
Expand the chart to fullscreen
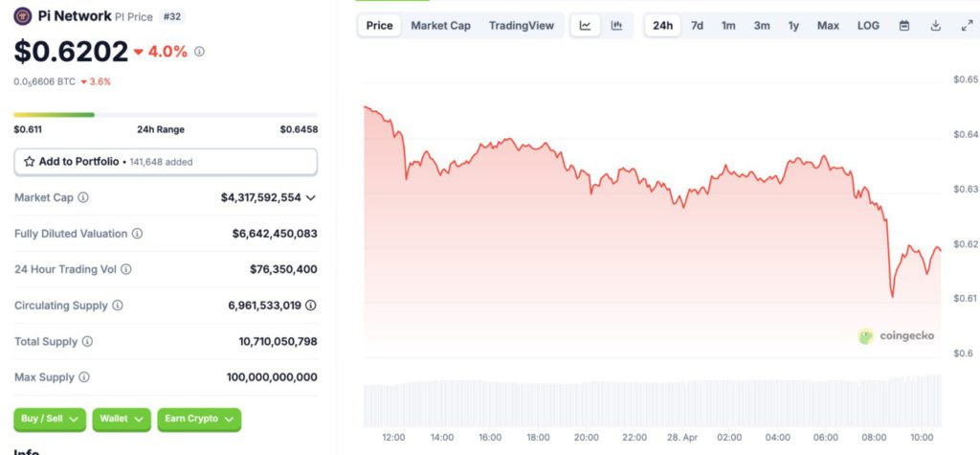967,26
